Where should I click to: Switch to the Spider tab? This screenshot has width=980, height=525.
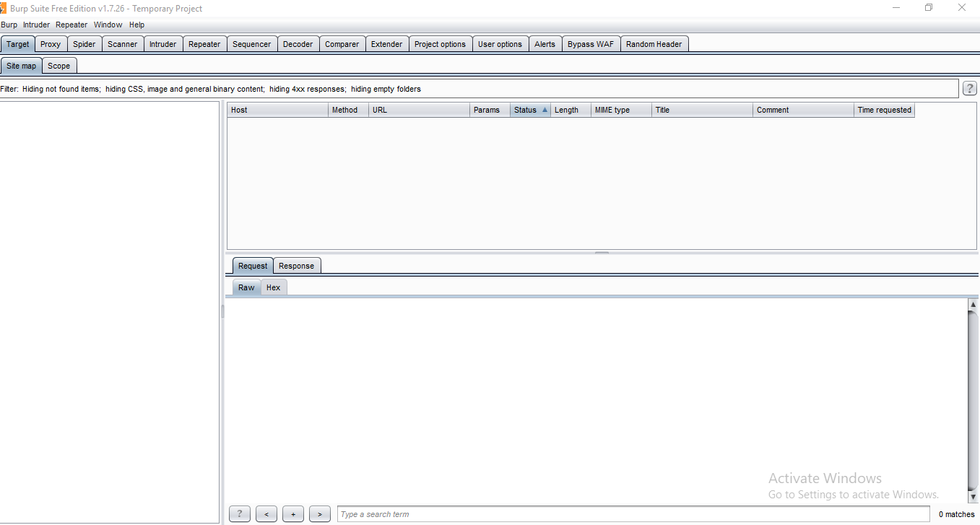pyautogui.click(x=84, y=44)
